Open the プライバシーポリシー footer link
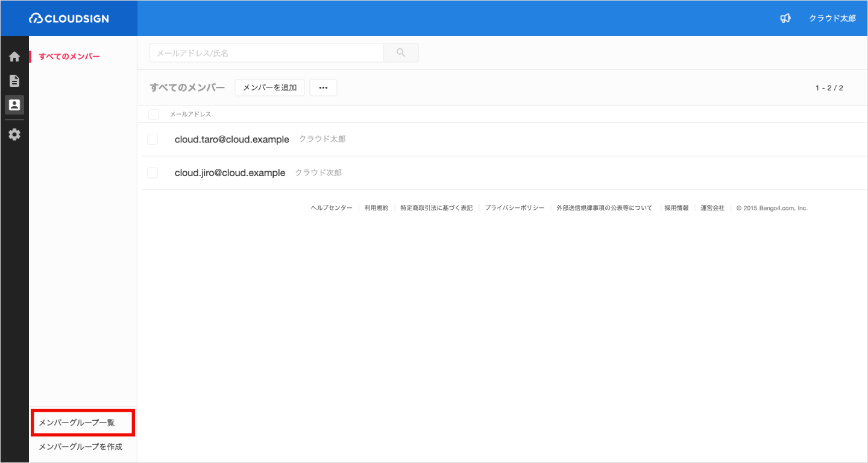This screenshot has width=868, height=463. pyautogui.click(x=514, y=208)
